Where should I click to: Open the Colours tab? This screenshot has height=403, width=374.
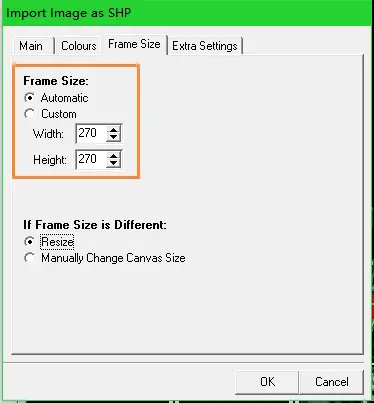(78, 46)
